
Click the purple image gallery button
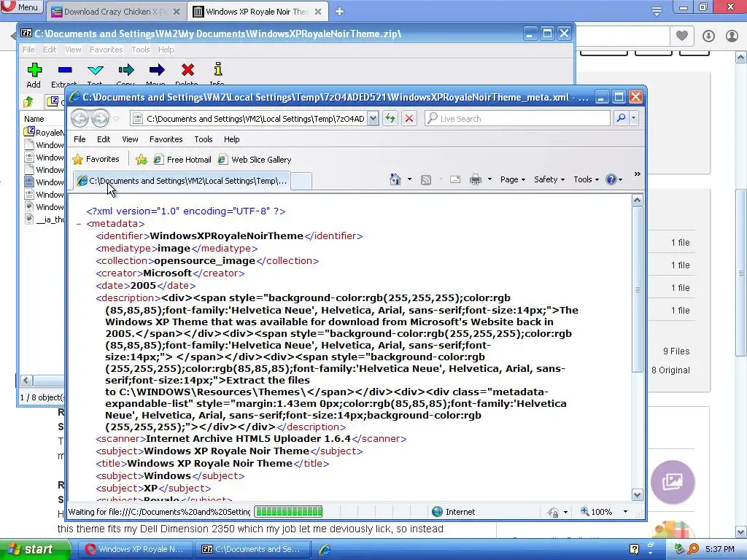pos(672,481)
